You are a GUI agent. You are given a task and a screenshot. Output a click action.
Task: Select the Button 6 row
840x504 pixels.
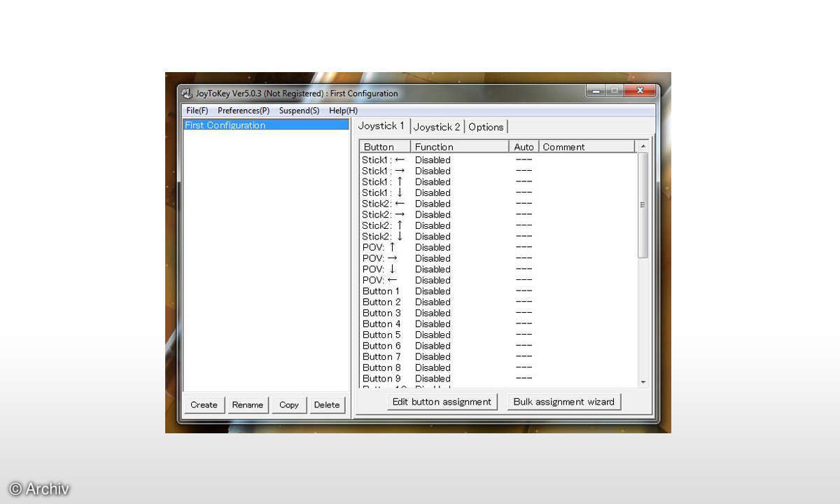(498, 346)
